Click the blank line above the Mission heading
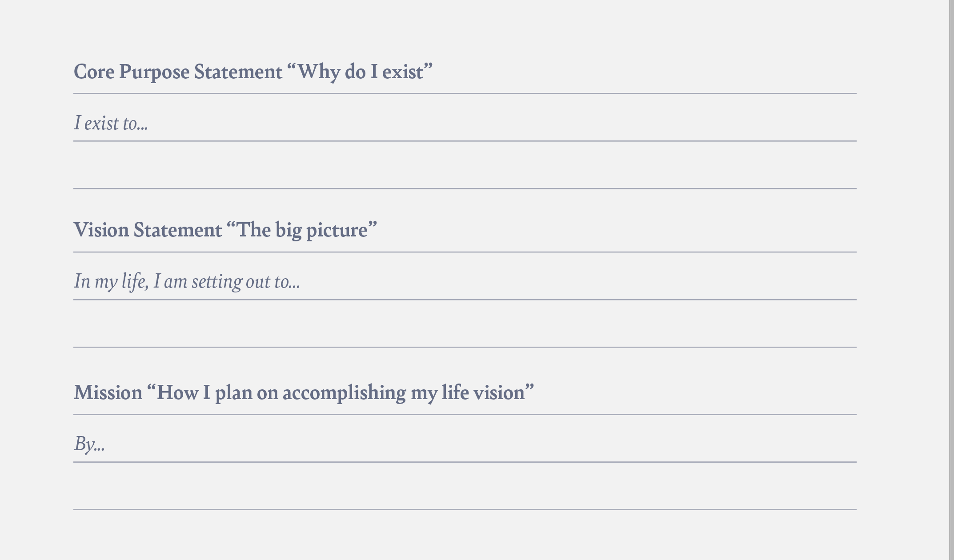 (x=465, y=324)
